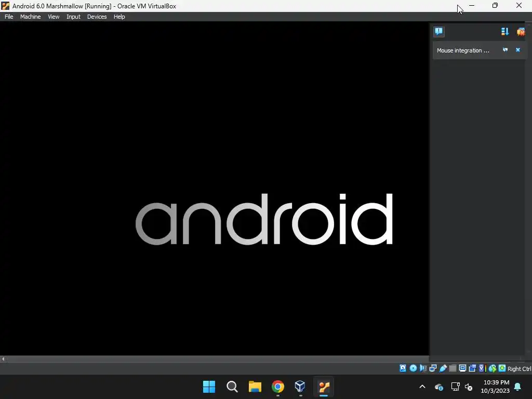The image size is (532, 399).
Task: Click the OneDrive cloud tray icon
Action: pos(438,387)
